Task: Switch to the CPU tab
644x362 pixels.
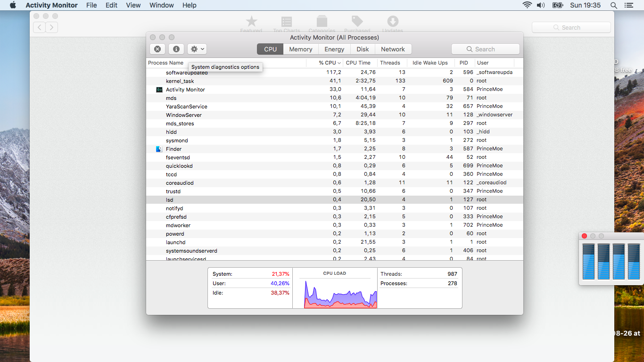Action: point(270,49)
